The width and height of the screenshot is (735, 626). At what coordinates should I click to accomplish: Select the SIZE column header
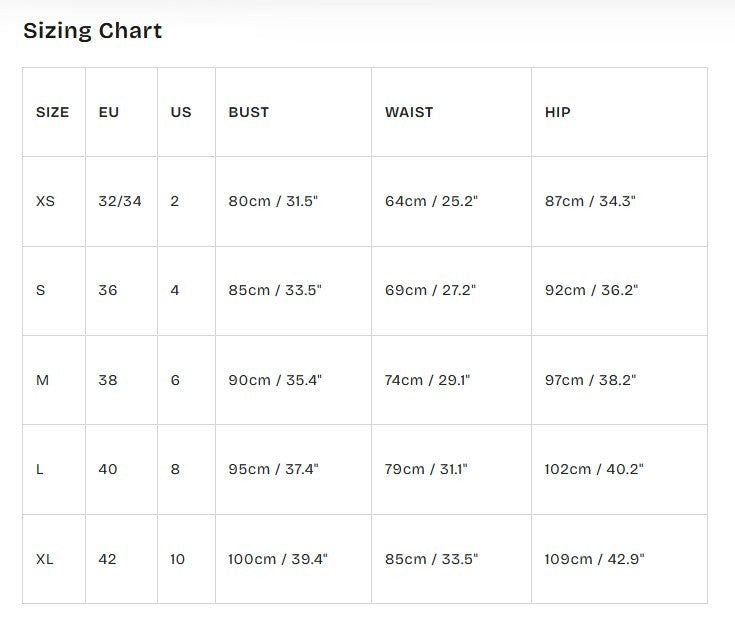pyautogui.click(x=52, y=112)
